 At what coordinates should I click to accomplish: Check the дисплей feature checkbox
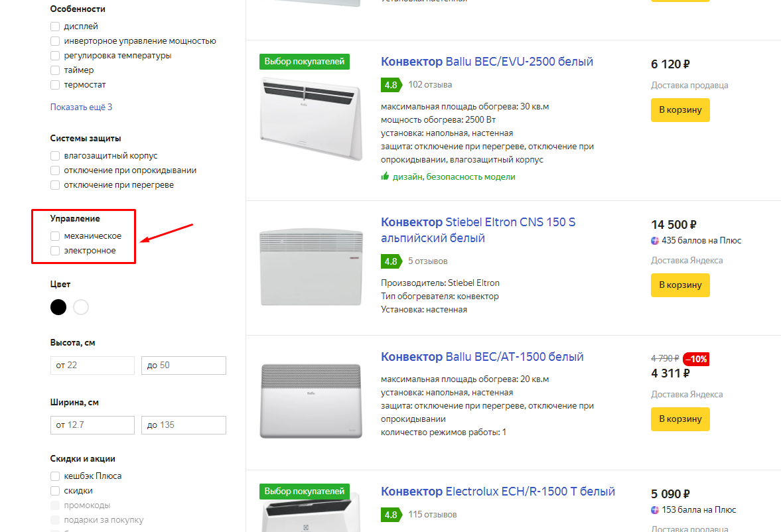55,27
